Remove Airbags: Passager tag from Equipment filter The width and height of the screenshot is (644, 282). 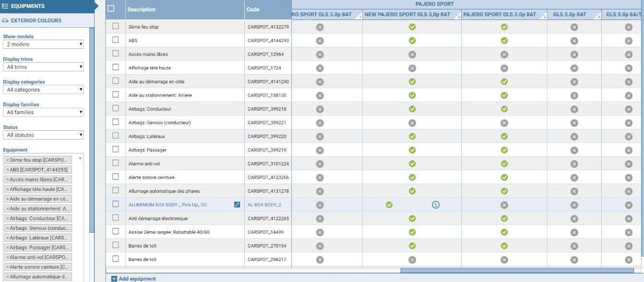8,247
